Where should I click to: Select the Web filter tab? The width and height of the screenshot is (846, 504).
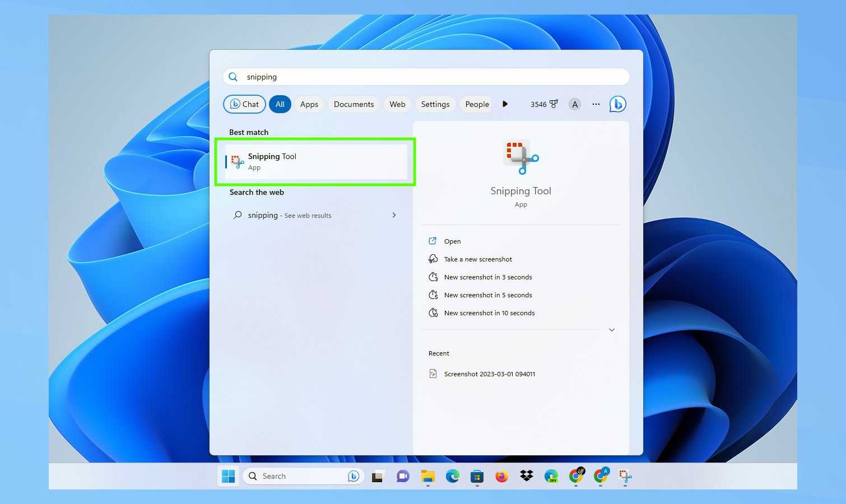pyautogui.click(x=397, y=104)
